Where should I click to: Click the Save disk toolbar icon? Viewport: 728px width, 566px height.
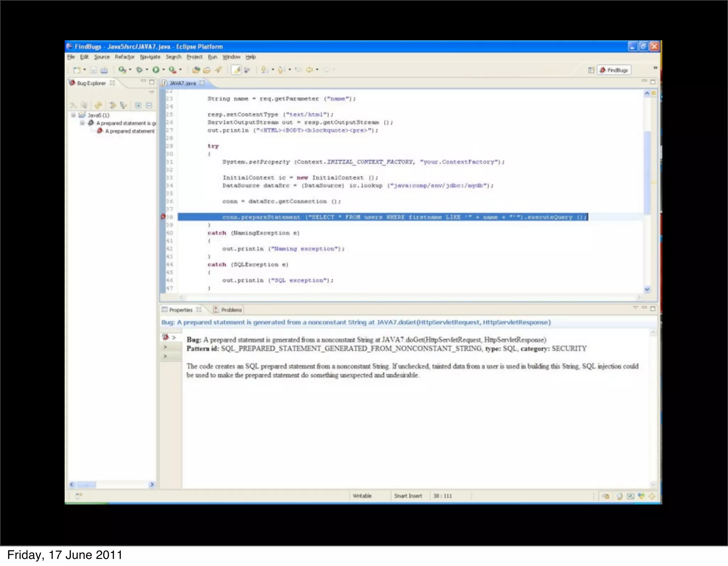pos(93,70)
